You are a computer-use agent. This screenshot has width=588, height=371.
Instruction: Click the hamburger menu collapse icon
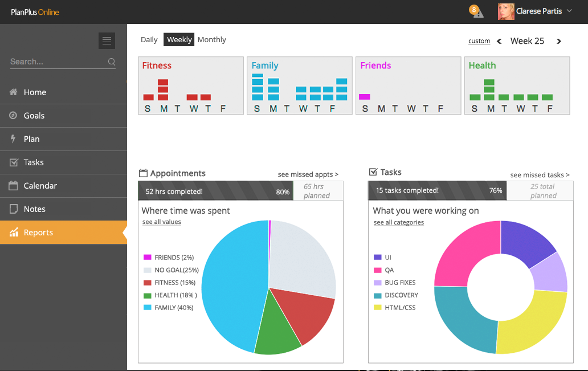coord(107,40)
